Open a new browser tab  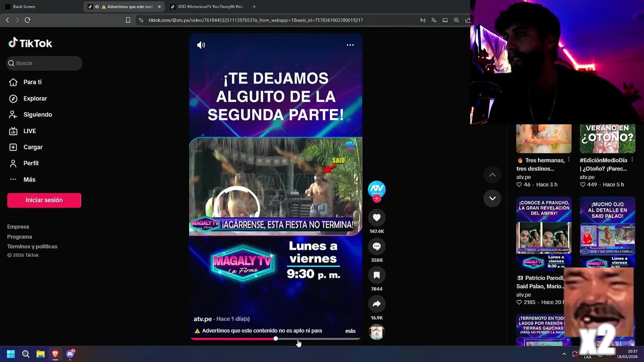pos(254,7)
